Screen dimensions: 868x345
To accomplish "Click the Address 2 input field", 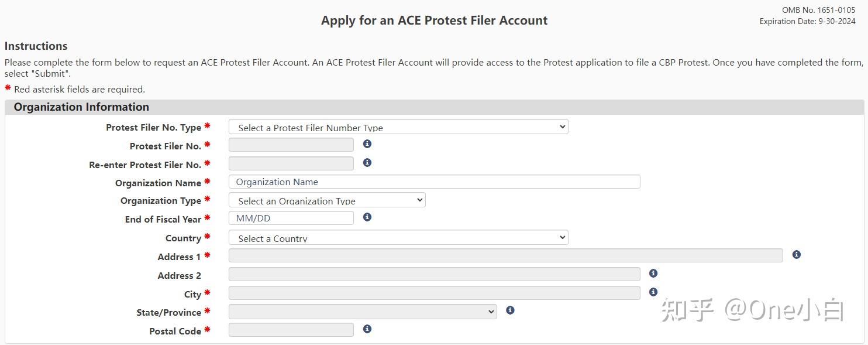I will [434, 274].
